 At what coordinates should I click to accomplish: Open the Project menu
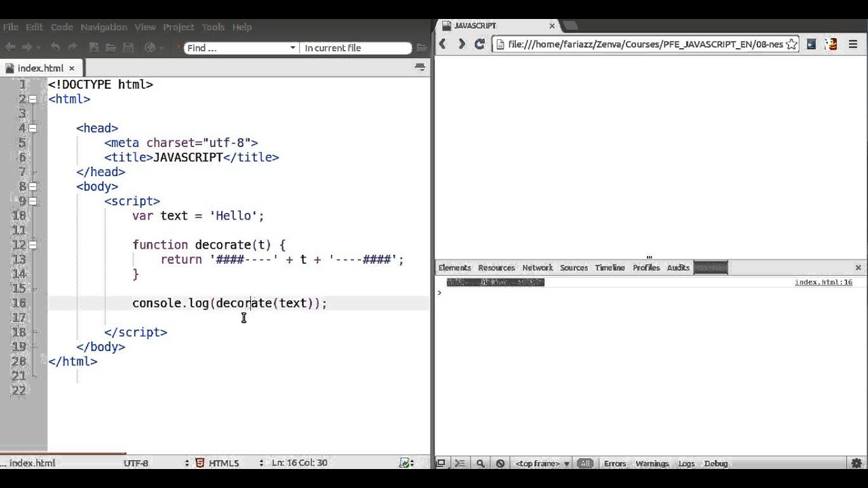point(178,27)
